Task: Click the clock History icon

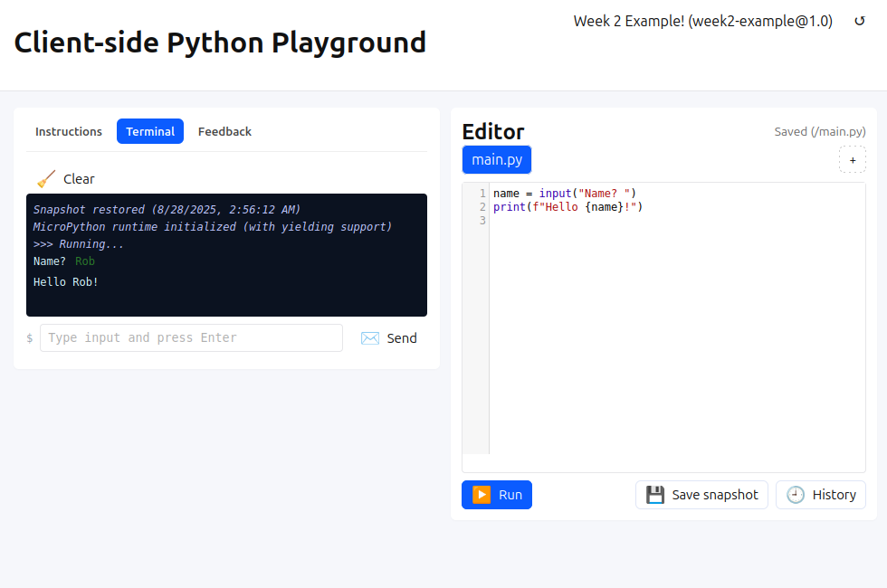Action: coord(796,495)
